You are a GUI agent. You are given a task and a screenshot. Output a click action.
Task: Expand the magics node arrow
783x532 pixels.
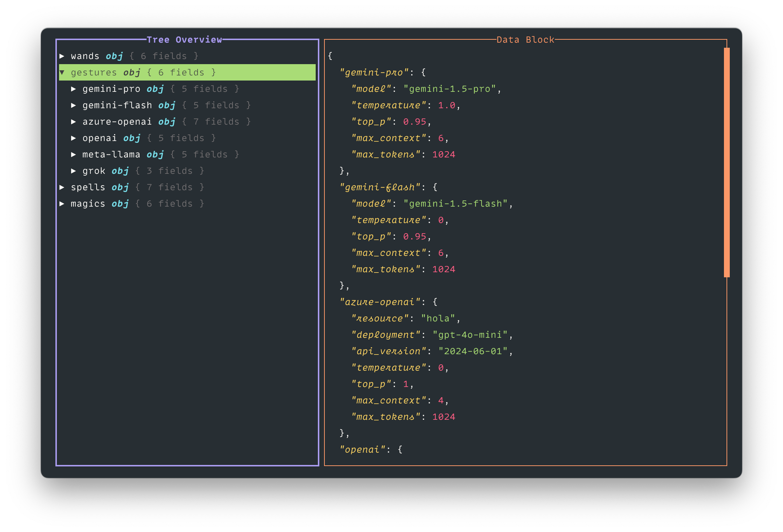click(62, 204)
